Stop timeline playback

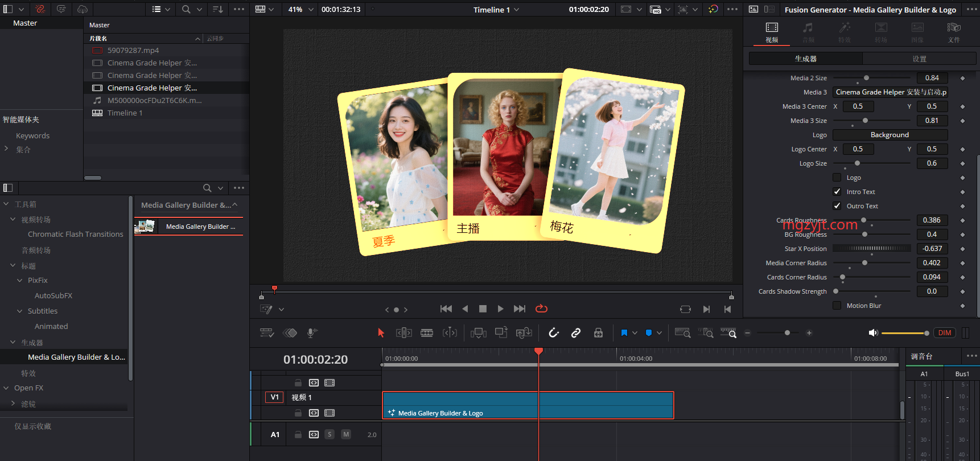coord(483,308)
